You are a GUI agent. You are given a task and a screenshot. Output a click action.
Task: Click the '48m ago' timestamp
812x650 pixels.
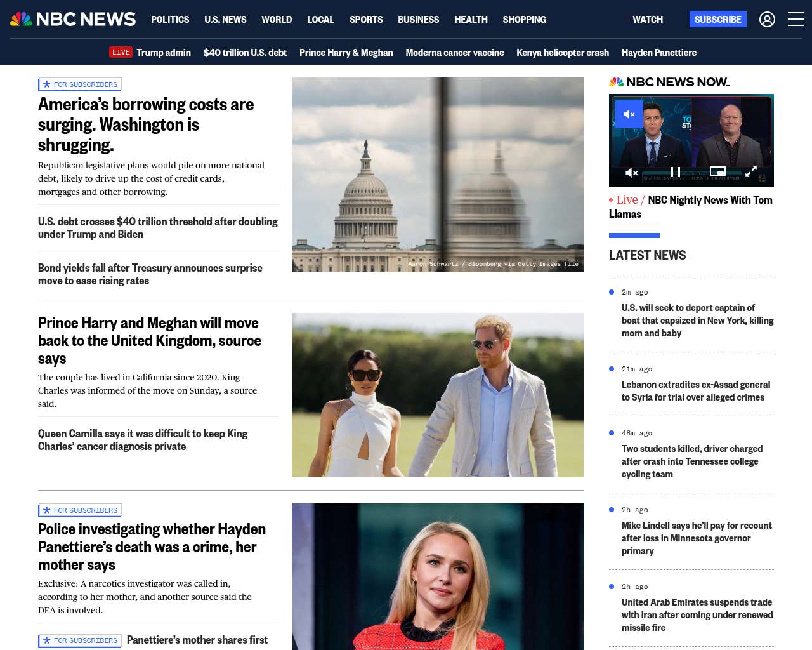point(637,433)
